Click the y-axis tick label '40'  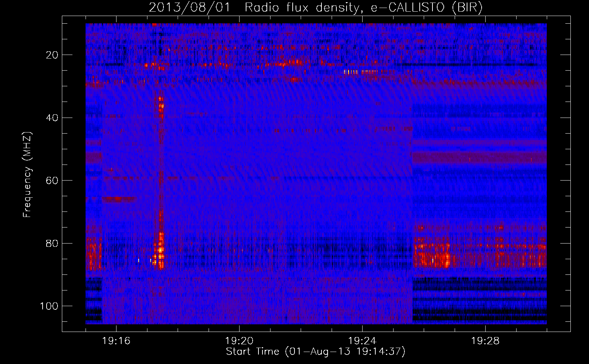[x=52, y=118]
